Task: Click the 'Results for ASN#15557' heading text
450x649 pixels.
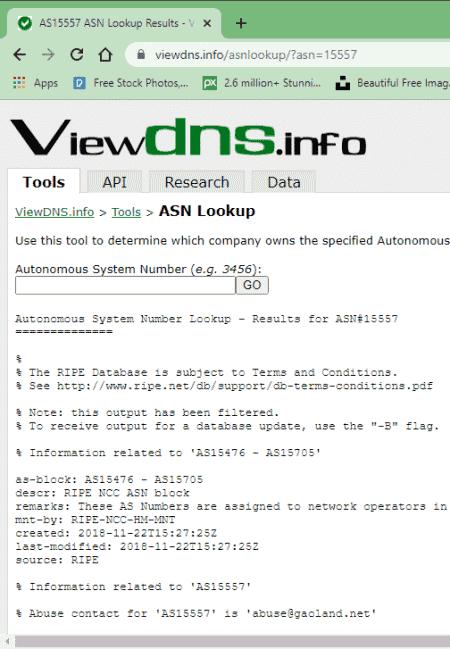Action: [x=325, y=319]
